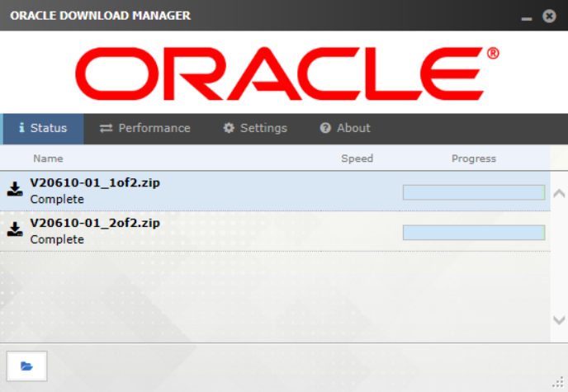Click the scroll down arrow
Image resolution: width=568 pixels, height=392 pixels.
pos(559,319)
